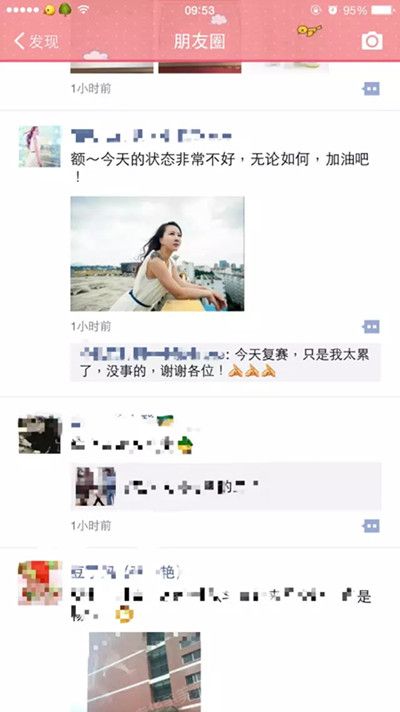Tap commenter name before 今天复赛
This screenshot has height=712, width=400.
[152, 354]
